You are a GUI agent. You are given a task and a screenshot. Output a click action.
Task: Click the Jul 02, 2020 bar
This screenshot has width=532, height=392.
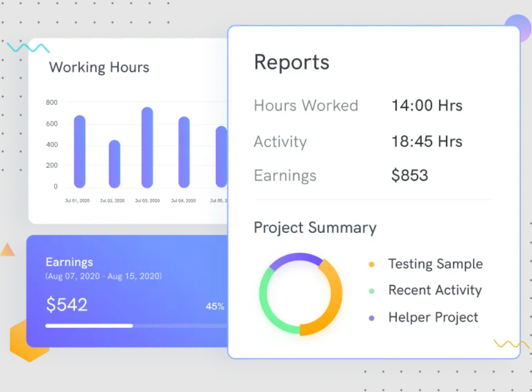(114, 164)
